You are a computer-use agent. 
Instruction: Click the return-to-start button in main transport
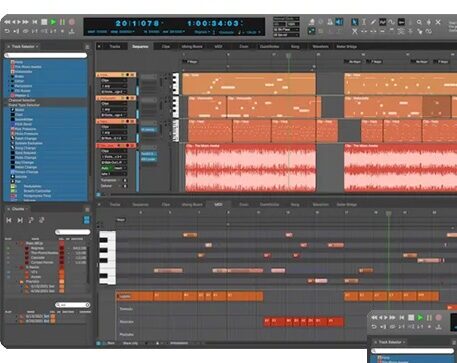[35, 22]
